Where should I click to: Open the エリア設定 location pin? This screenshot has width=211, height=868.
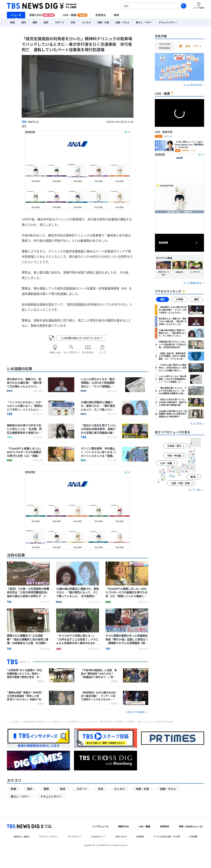pos(199,5)
